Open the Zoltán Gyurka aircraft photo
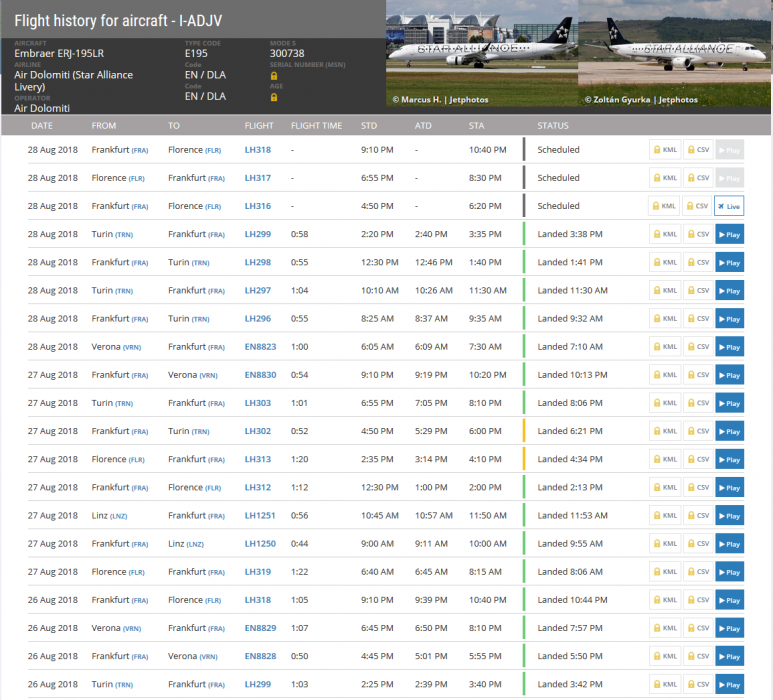 pos(675,54)
